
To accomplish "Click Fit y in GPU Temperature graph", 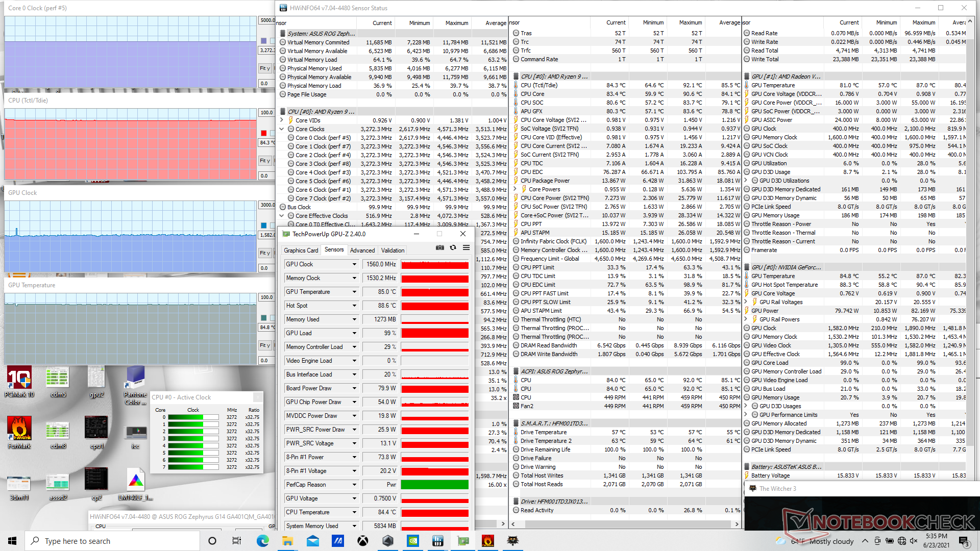I will coord(265,345).
